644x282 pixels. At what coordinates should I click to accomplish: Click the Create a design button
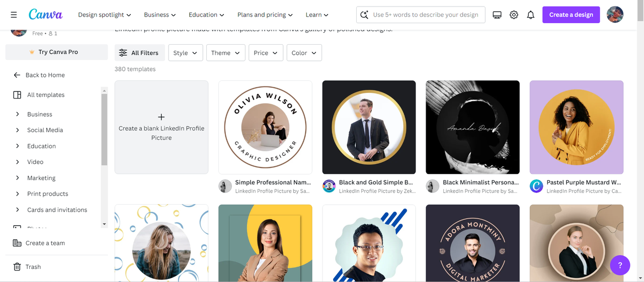point(571,15)
